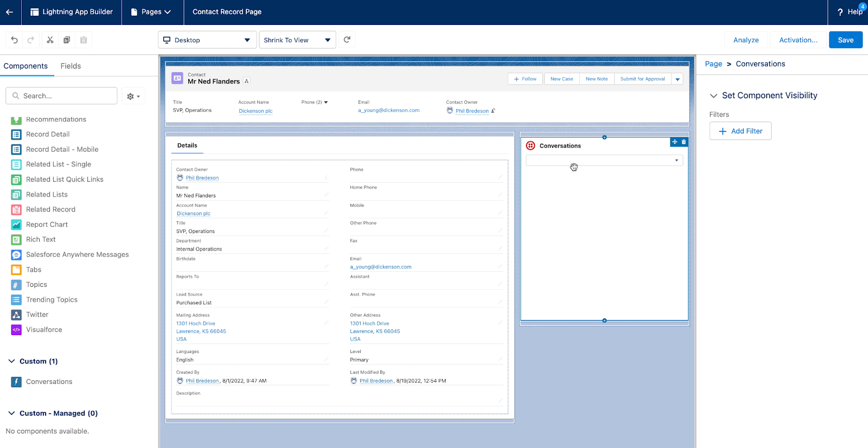Open the Activation settings
Screen dimensions: 868x448
[798, 40]
